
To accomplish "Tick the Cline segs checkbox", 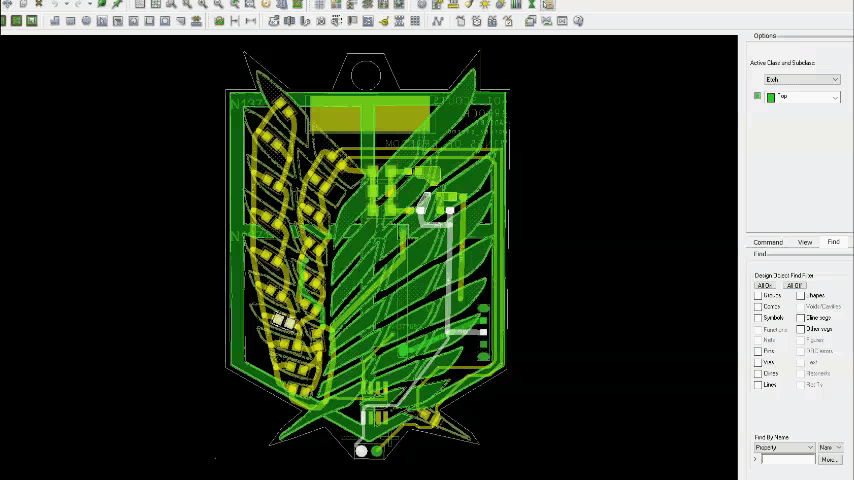I will 801,318.
